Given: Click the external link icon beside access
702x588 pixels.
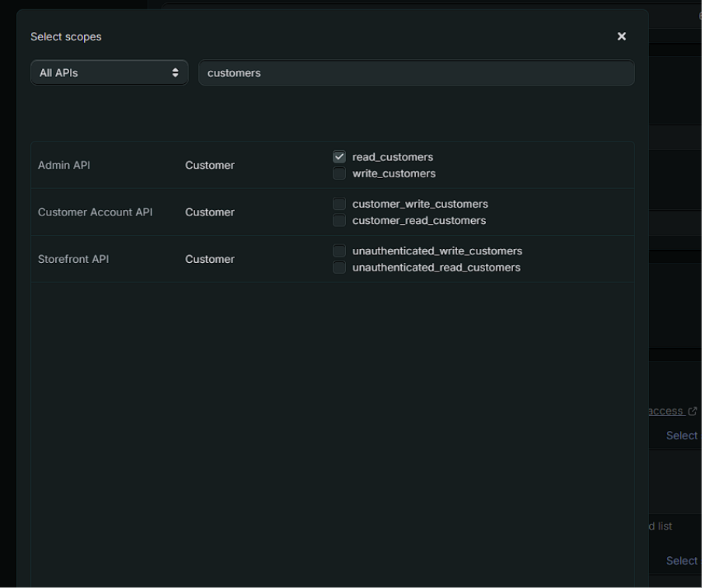Looking at the screenshot, I should 693,411.
